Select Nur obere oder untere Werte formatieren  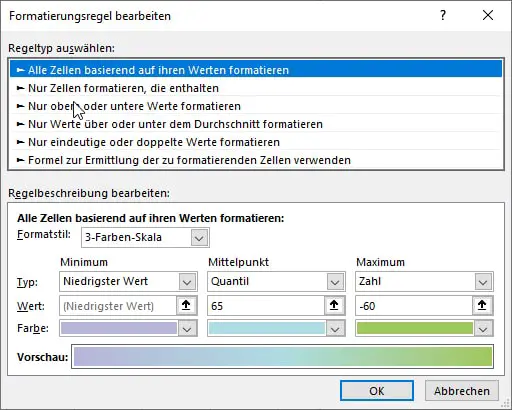coord(256,106)
